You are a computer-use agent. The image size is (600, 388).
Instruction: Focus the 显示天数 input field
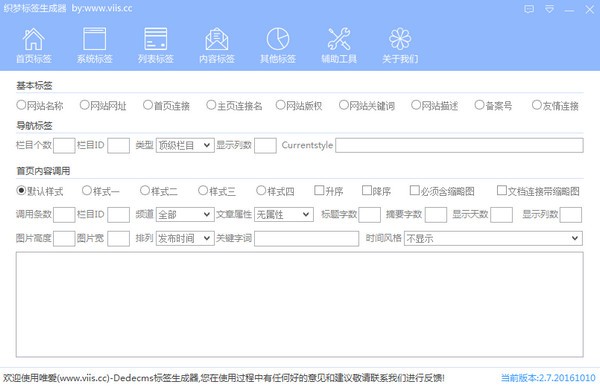coord(501,215)
